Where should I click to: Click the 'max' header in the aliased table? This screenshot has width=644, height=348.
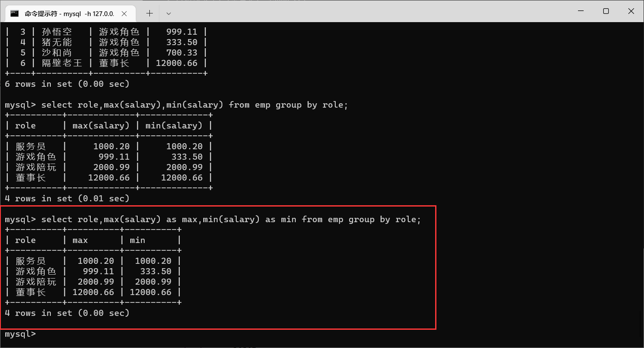[80, 240]
